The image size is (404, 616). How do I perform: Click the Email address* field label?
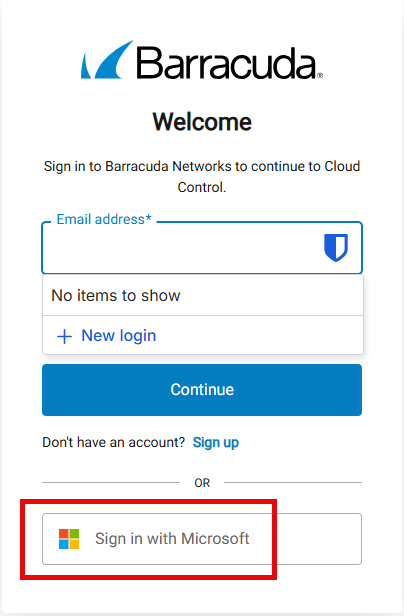click(104, 219)
